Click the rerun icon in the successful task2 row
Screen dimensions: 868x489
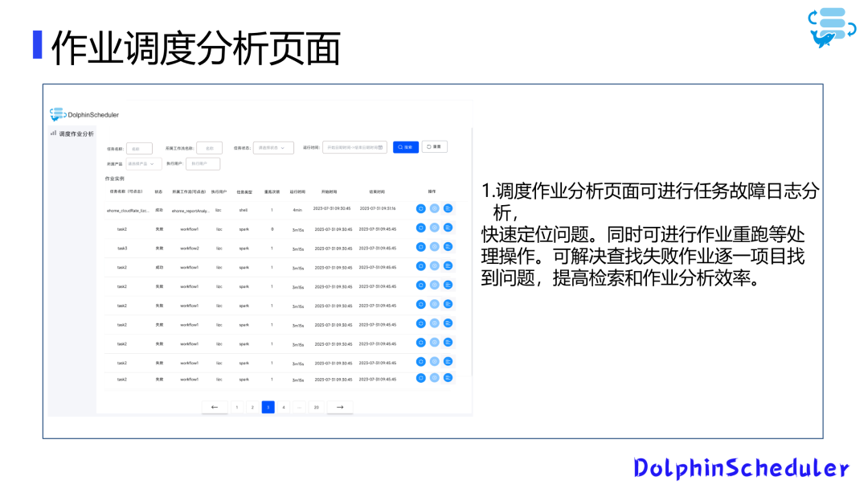(x=420, y=266)
